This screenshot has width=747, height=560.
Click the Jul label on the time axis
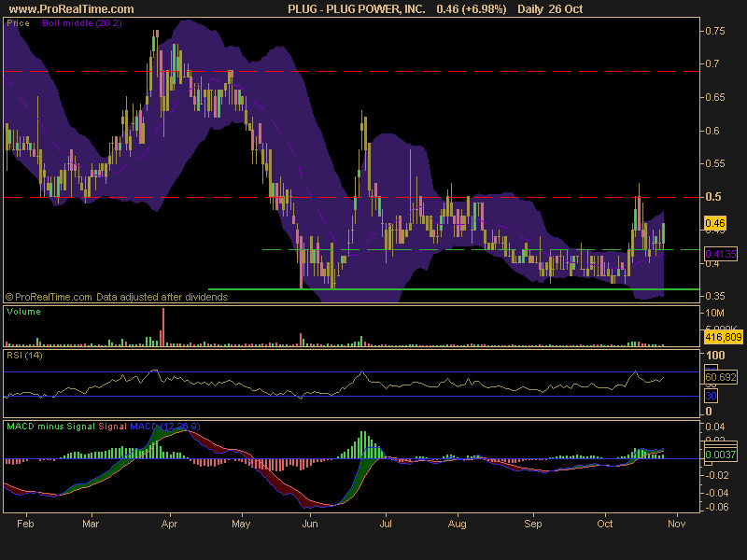(386, 524)
